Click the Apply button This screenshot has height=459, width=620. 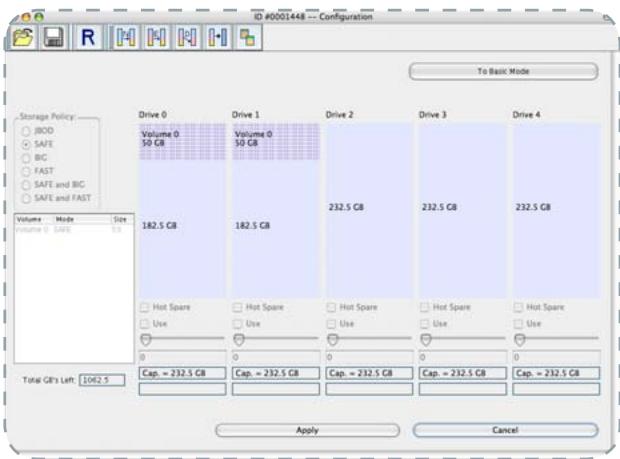coord(307,430)
